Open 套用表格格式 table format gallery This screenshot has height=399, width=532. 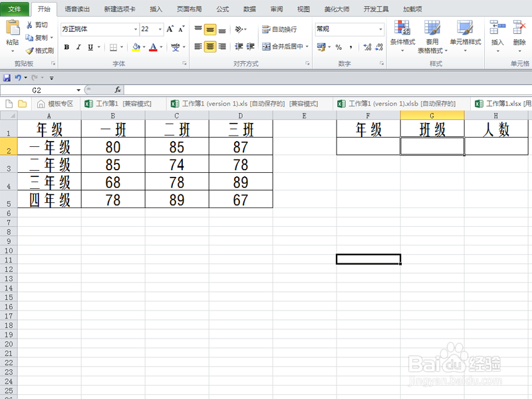(x=432, y=37)
